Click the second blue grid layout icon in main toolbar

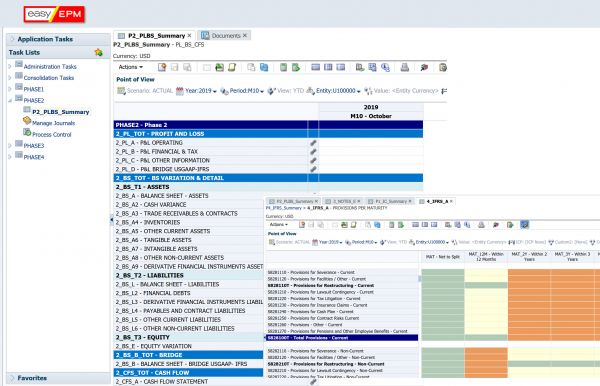pyautogui.click(x=328, y=67)
